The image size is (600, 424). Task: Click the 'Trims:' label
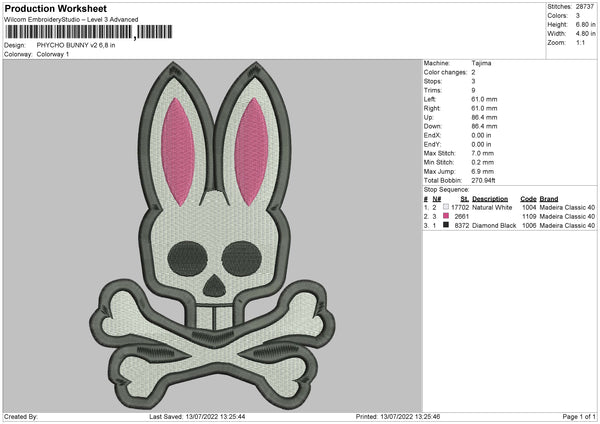(433, 91)
